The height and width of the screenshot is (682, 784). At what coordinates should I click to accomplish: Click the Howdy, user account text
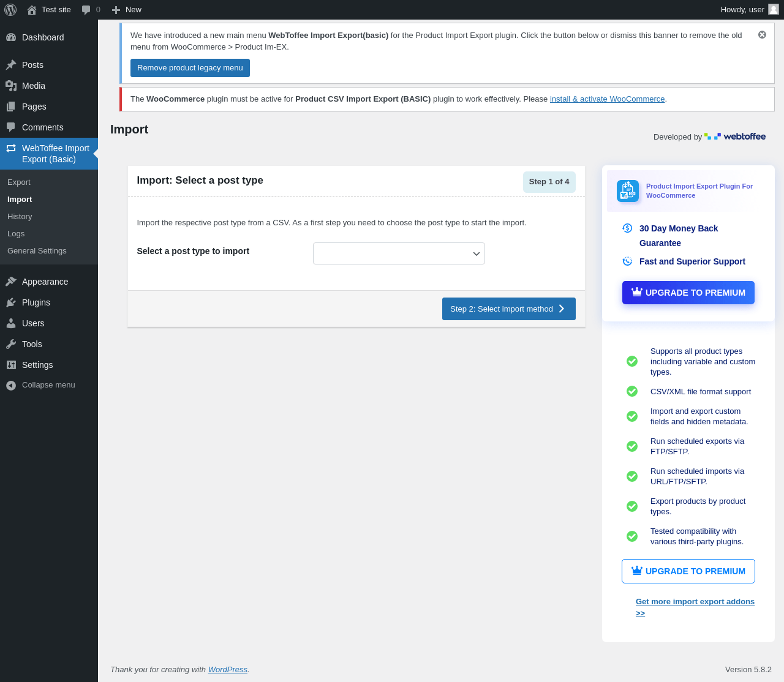coord(742,10)
